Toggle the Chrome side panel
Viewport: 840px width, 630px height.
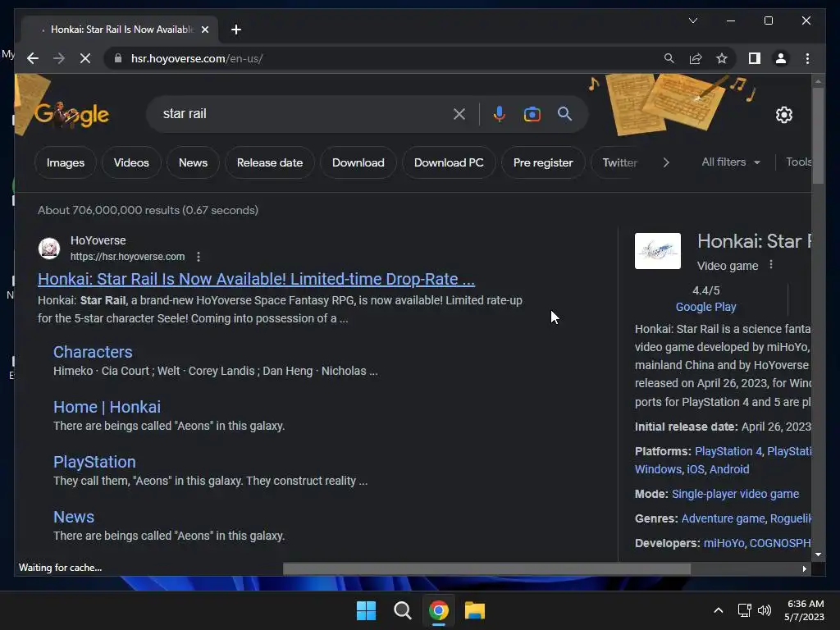coord(755,58)
